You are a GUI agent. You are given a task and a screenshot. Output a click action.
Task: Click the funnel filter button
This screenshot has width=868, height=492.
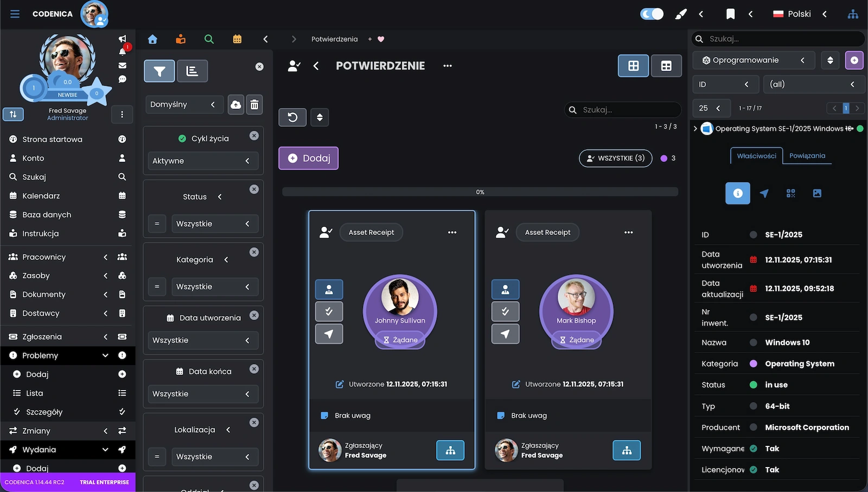[159, 71]
